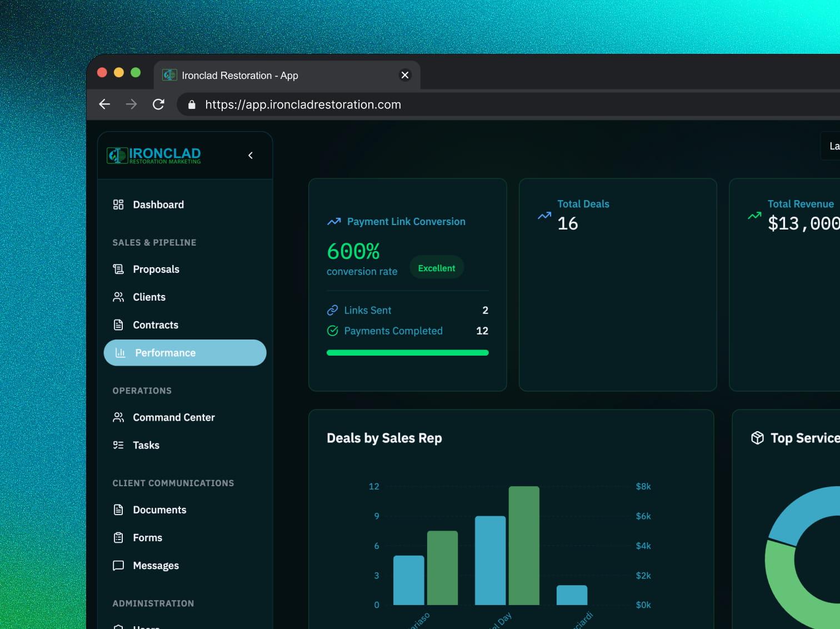Click the green macOS fullscreen button
The height and width of the screenshot is (629, 840).
click(136, 72)
